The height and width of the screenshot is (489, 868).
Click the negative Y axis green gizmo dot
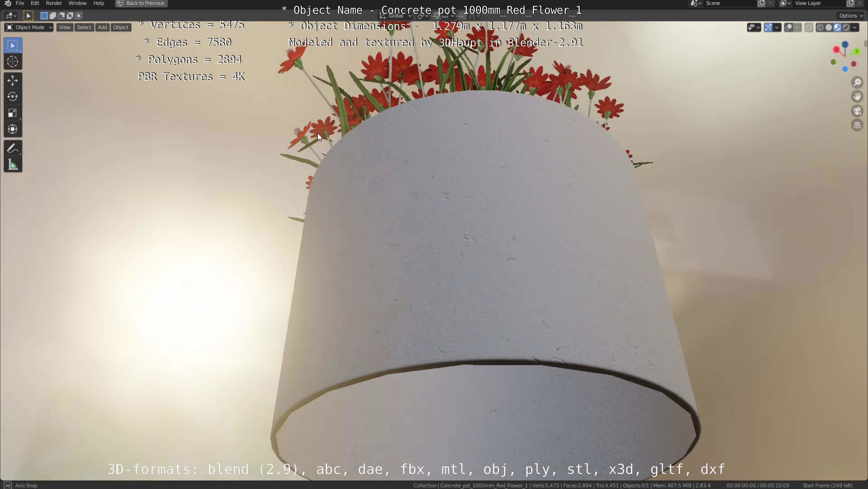[x=833, y=62]
